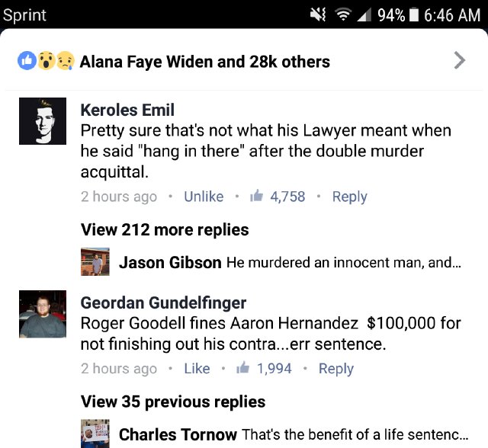The image size is (488, 448).
Task: Reply to Keroles Emil's comment
Action: point(349,197)
